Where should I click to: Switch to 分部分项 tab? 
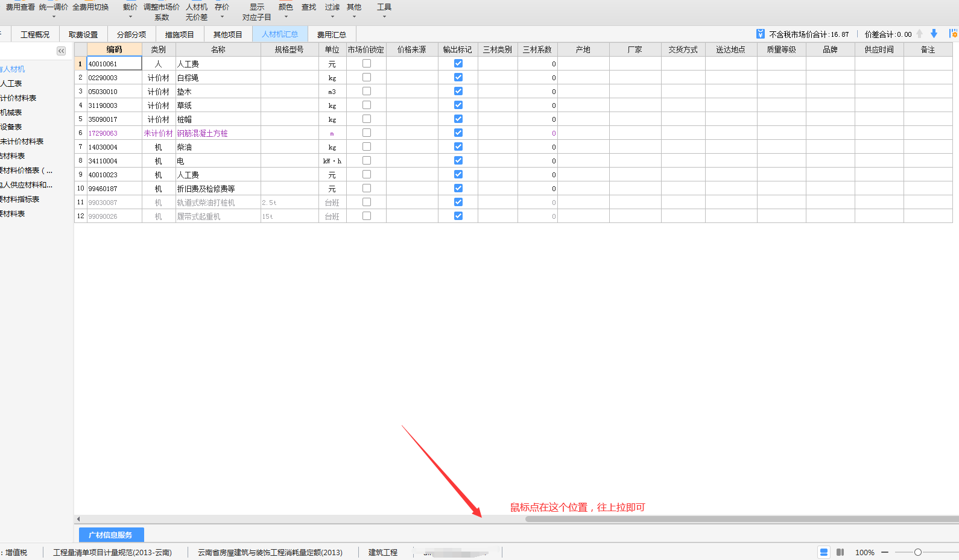pyautogui.click(x=131, y=34)
